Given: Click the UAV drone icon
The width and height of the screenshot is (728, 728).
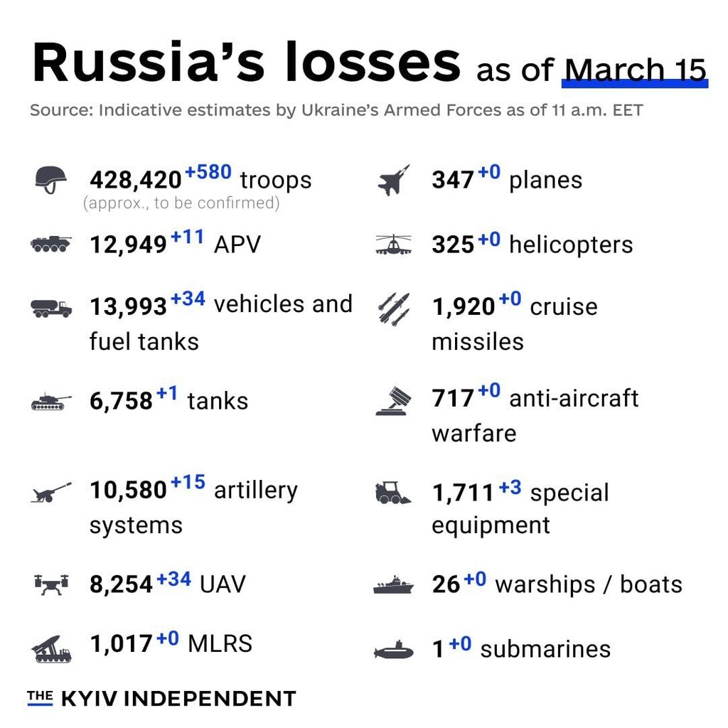Looking at the screenshot, I should 50,584.
